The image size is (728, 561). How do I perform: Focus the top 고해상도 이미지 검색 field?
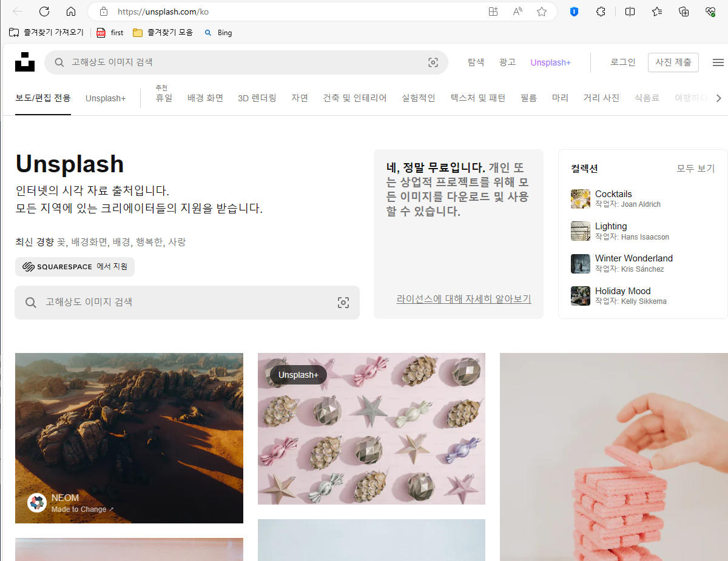pyautogui.click(x=246, y=62)
